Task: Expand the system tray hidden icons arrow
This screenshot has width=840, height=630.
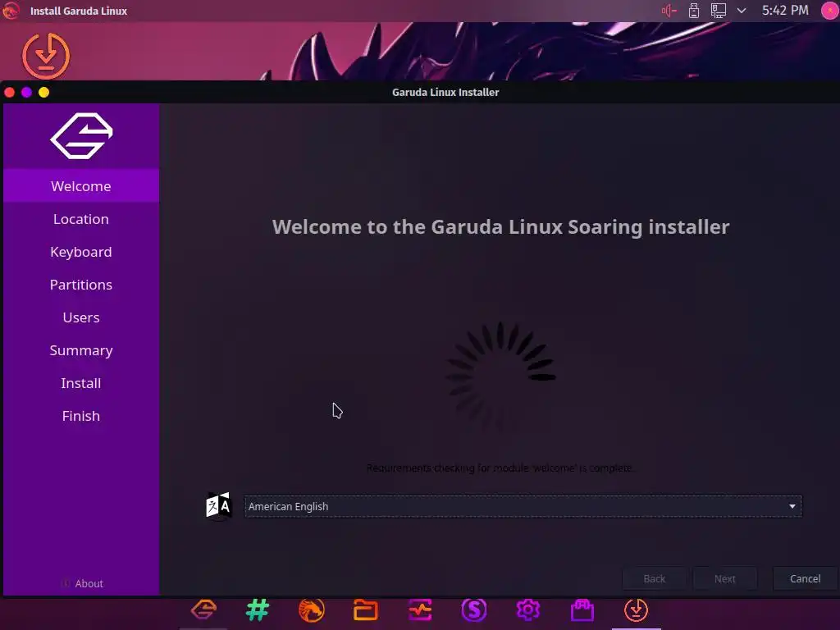Action: (742, 11)
